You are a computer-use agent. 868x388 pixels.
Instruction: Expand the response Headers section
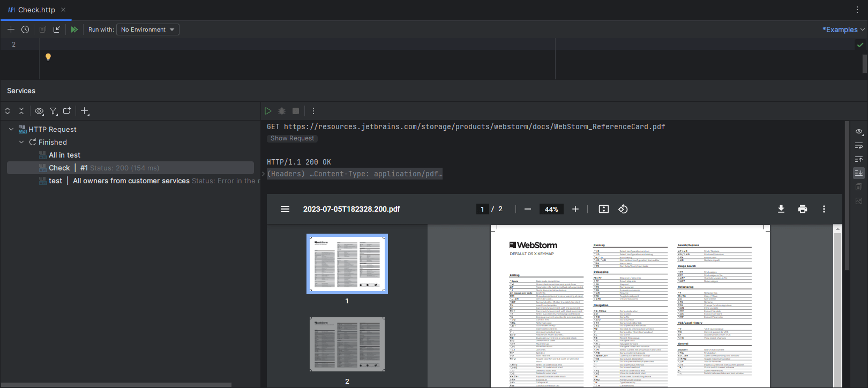pos(264,174)
